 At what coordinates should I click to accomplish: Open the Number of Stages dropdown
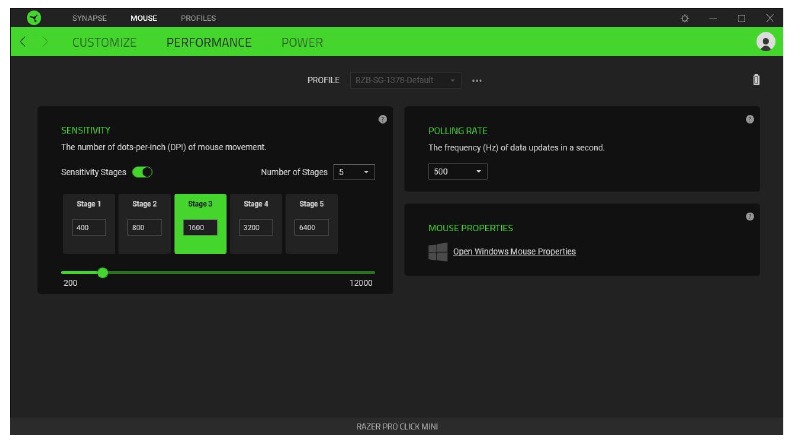click(x=354, y=172)
